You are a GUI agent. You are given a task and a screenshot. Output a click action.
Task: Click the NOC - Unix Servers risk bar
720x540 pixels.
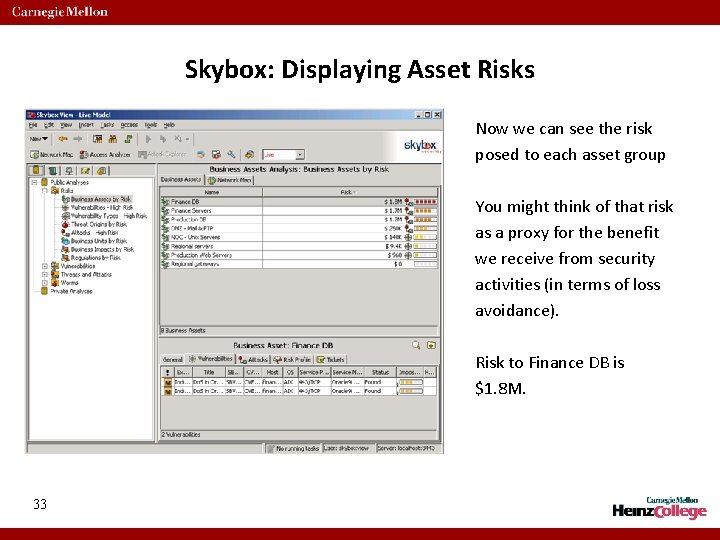[x=425, y=237]
